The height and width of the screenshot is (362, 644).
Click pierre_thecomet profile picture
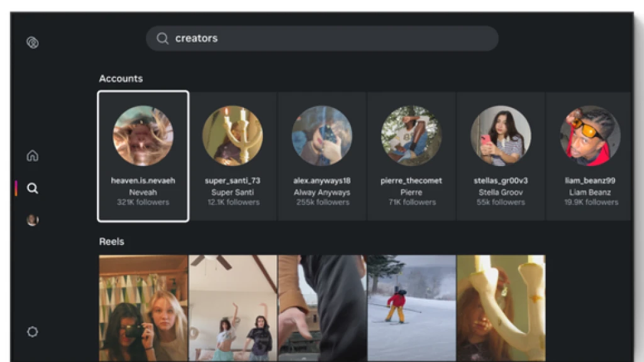(x=411, y=136)
